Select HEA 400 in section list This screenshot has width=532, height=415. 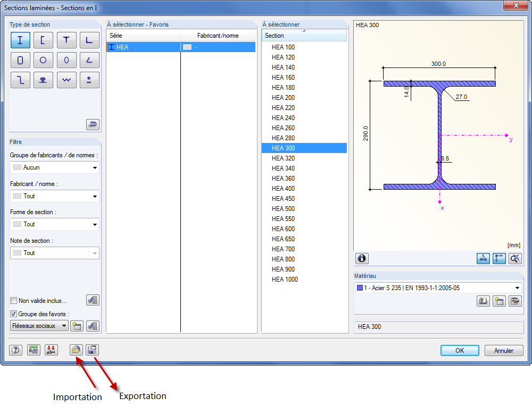pyautogui.click(x=304, y=188)
